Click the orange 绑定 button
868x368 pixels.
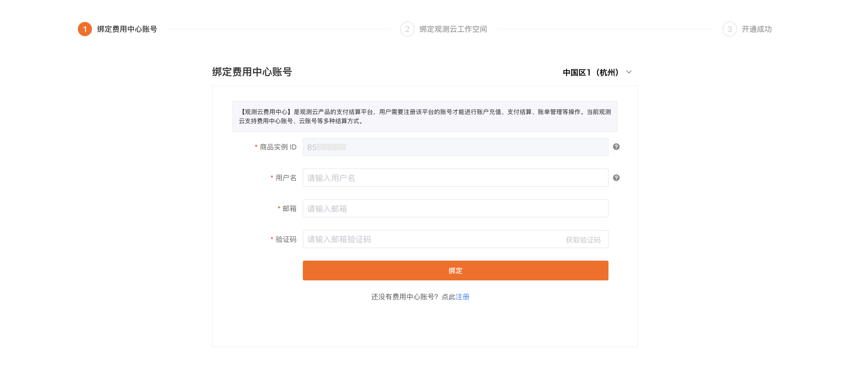click(x=455, y=271)
